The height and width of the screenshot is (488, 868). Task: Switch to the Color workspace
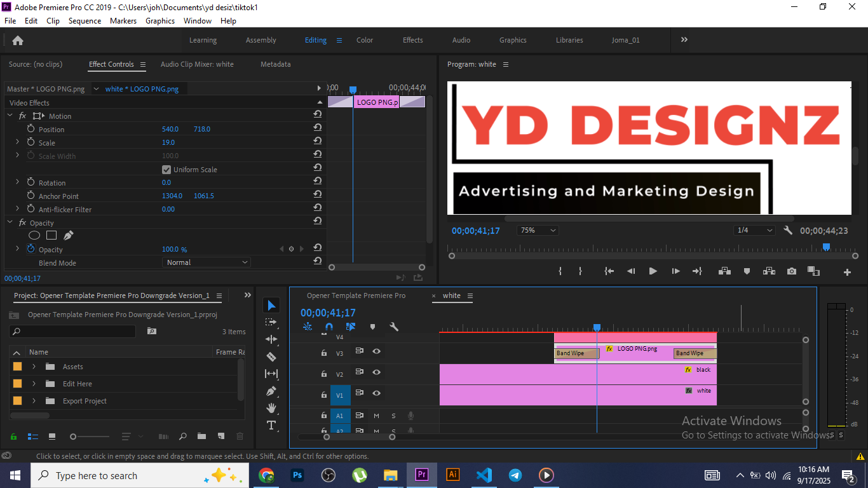point(364,39)
